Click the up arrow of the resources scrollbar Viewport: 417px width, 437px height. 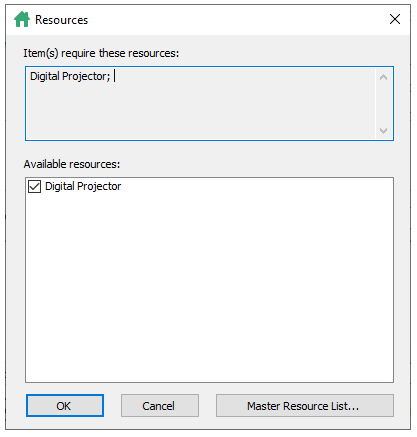tap(383, 77)
